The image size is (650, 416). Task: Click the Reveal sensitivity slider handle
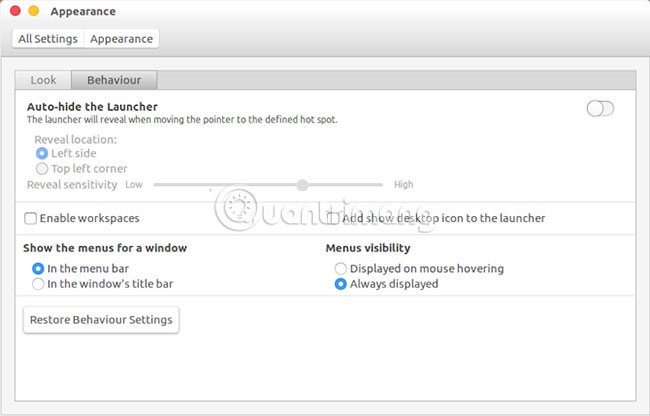click(303, 185)
